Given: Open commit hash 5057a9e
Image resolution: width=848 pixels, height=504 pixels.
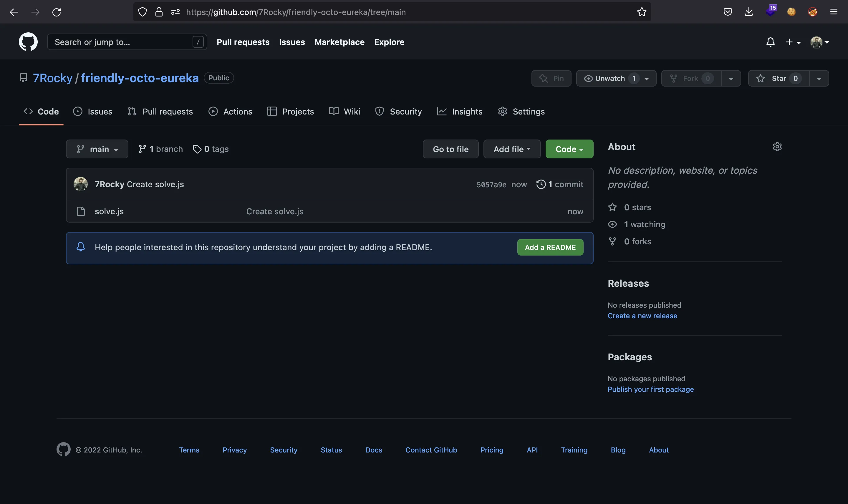Looking at the screenshot, I should coord(491,184).
